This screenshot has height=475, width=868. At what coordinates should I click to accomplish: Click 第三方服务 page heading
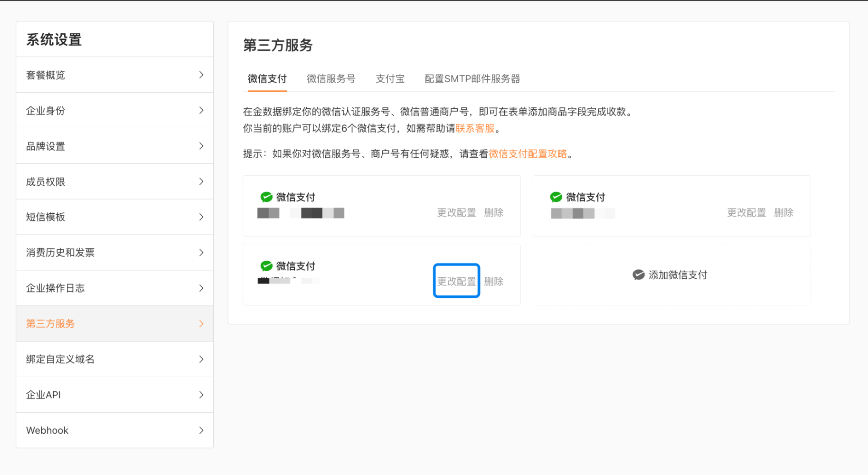(278, 46)
